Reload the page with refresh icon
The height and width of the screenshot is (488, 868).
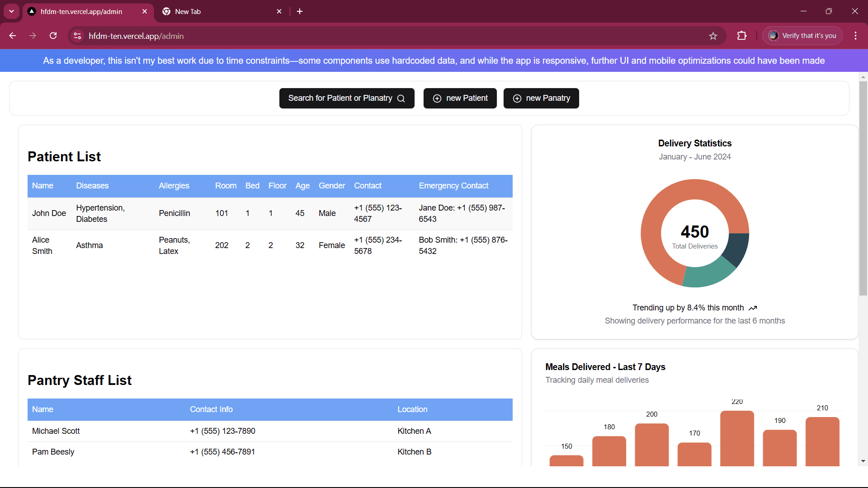pos(53,36)
